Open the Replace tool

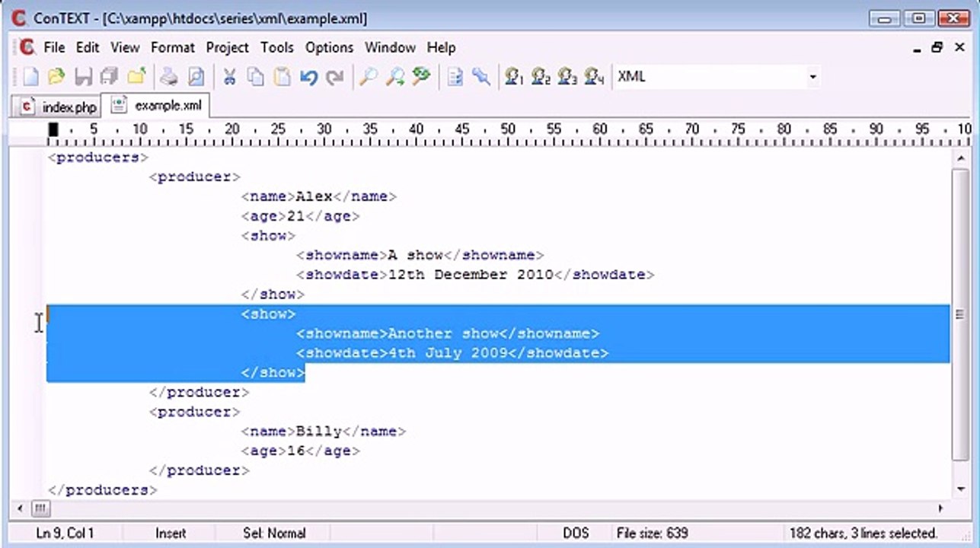pos(421,76)
